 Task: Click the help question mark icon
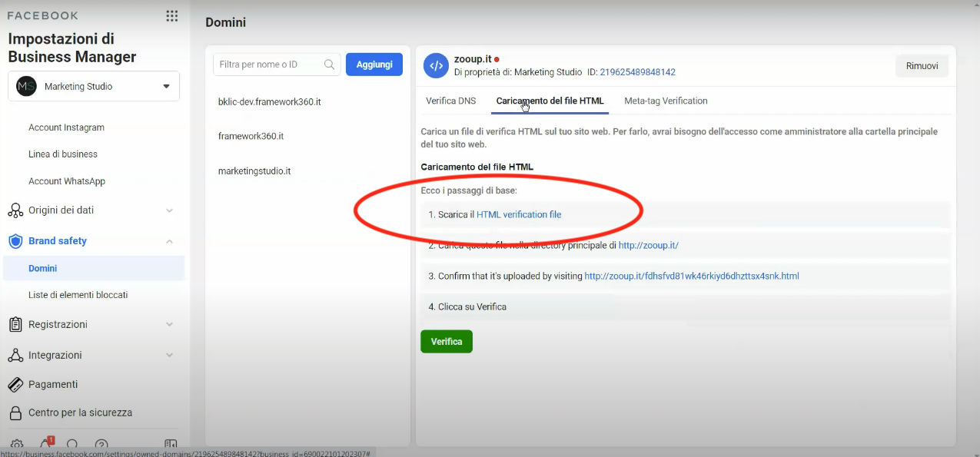[x=101, y=445]
